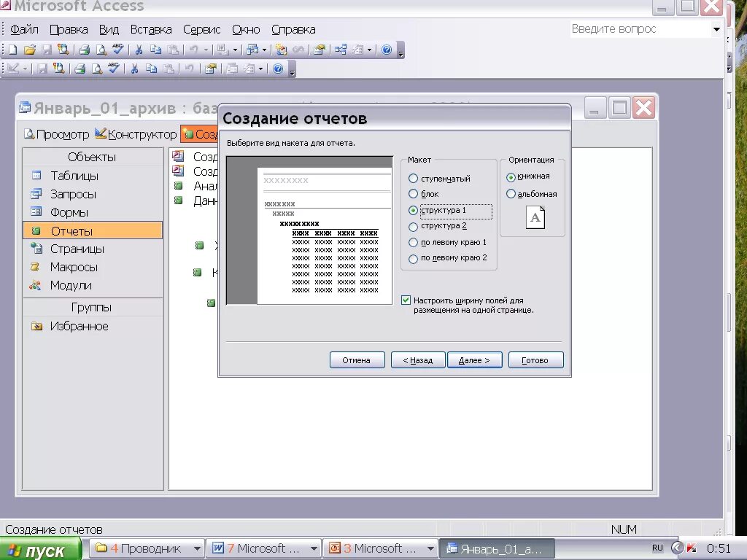
Task: Open the Справка menu
Action: point(293,29)
